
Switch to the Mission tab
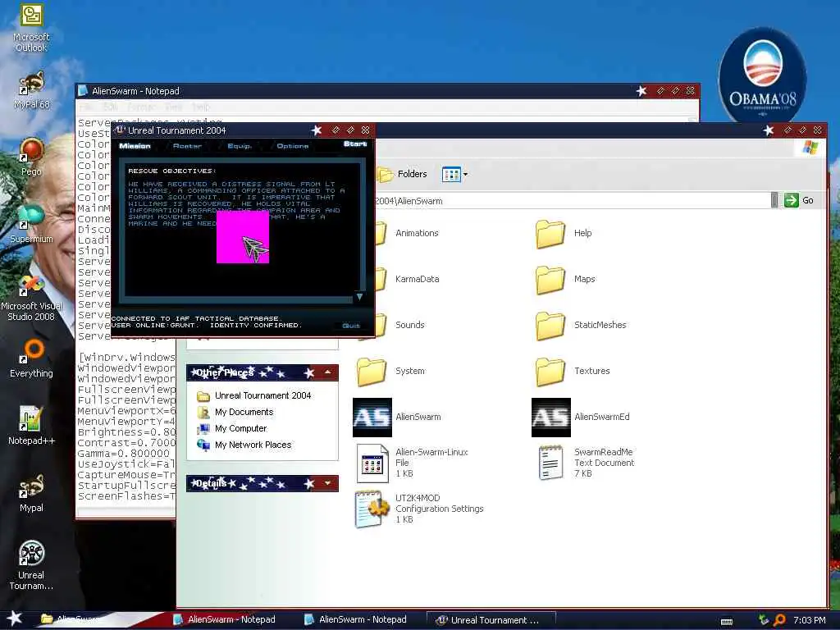tap(135, 146)
